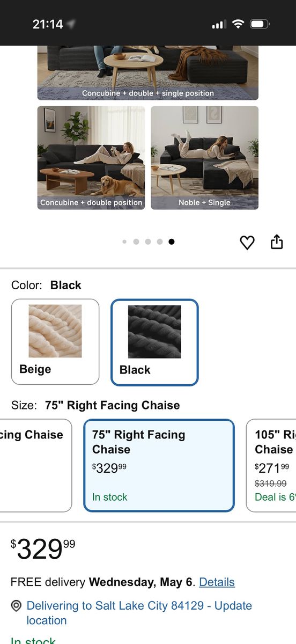The width and height of the screenshot is (296, 644).
Task: Open the Concubine + double position image
Action: 91,158
